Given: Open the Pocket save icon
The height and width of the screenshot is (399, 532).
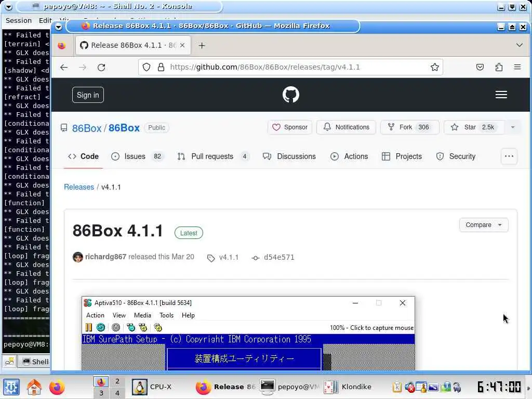Looking at the screenshot, I should point(480,67).
